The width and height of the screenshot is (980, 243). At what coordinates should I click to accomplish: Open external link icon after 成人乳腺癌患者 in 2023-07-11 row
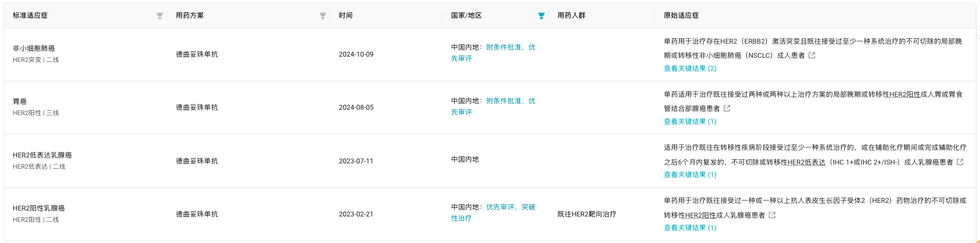pyautogui.click(x=960, y=162)
